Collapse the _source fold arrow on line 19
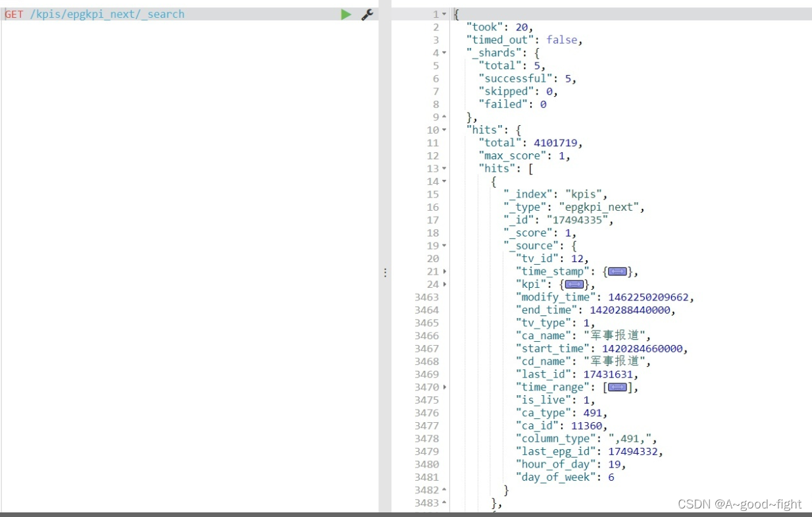 tap(444, 246)
